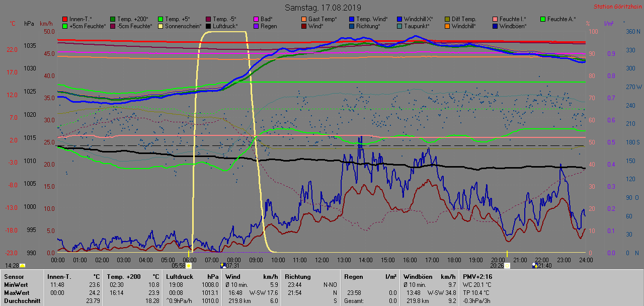Click the Temp. +200 average 18.28

click(x=152, y=301)
